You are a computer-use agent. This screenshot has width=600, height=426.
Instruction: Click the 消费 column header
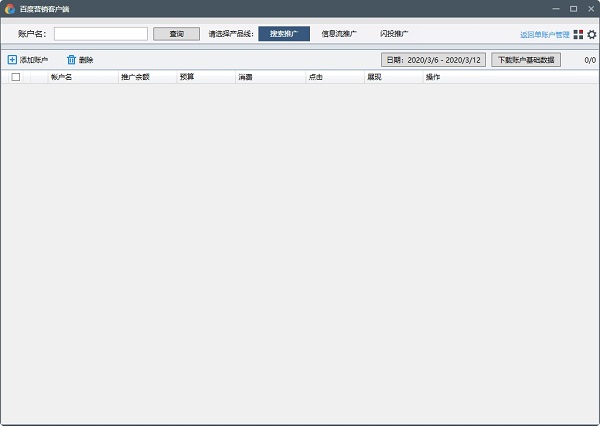(x=270, y=77)
